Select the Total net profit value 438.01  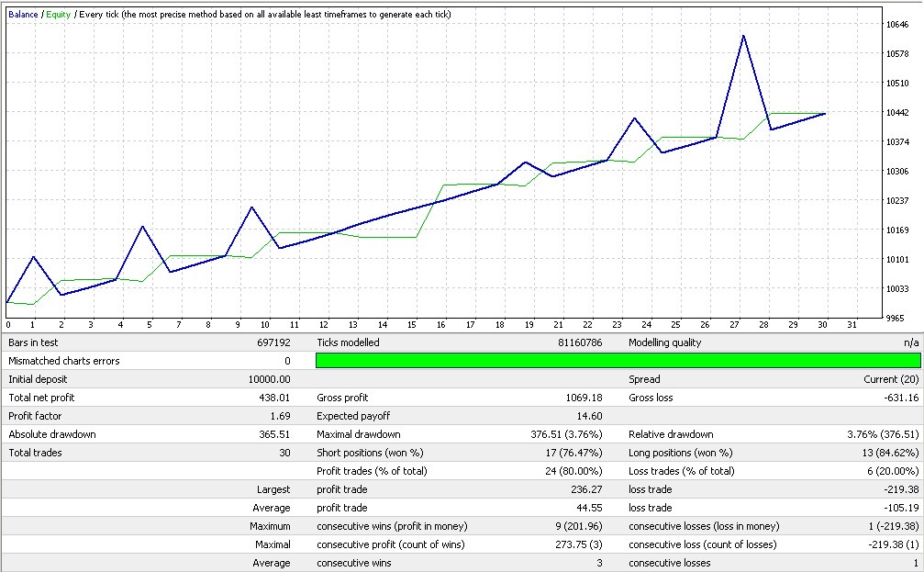[274, 398]
